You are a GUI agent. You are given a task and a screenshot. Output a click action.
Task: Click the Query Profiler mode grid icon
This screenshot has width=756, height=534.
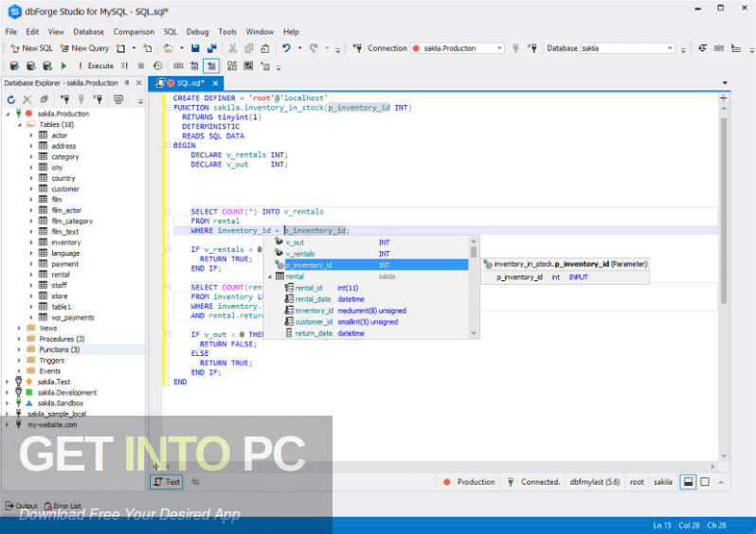click(x=232, y=65)
